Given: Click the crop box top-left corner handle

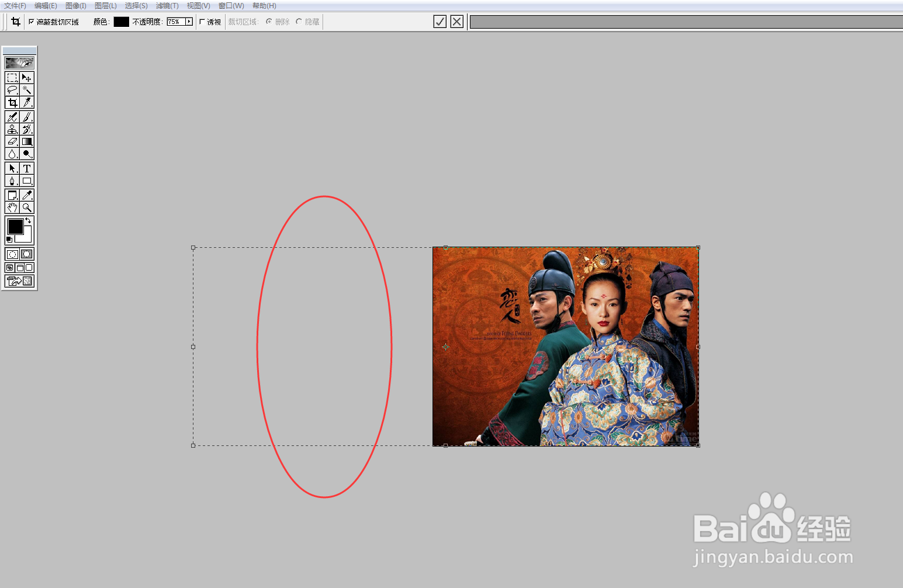Looking at the screenshot, I should point(193,248).
